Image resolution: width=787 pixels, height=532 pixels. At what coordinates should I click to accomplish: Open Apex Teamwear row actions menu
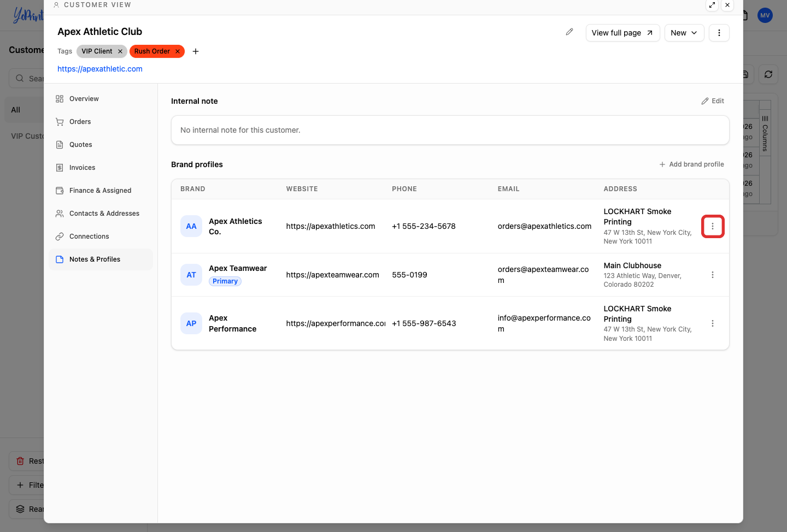(713, 275)
